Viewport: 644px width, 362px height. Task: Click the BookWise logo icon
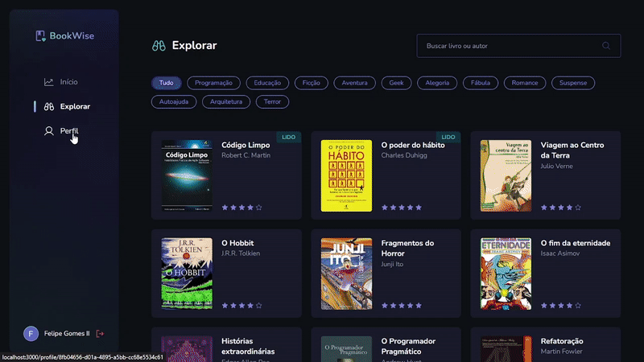(x=40, y=36)
